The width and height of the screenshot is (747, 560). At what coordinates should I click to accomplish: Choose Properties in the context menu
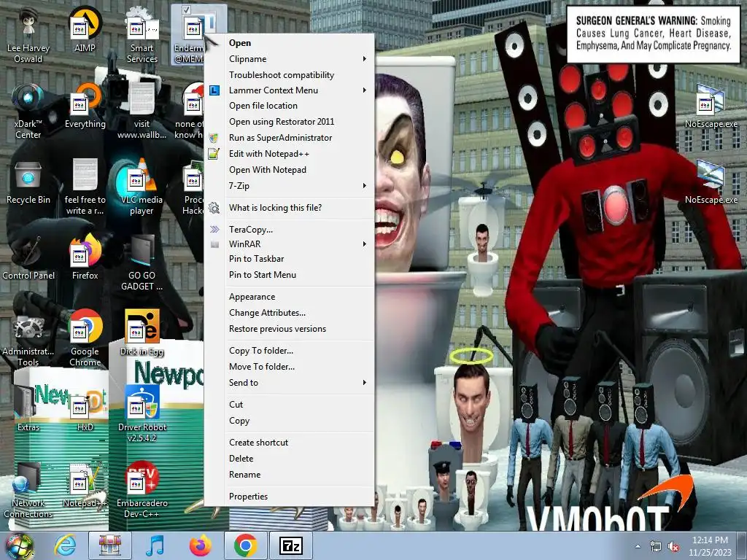pos(290,496)
